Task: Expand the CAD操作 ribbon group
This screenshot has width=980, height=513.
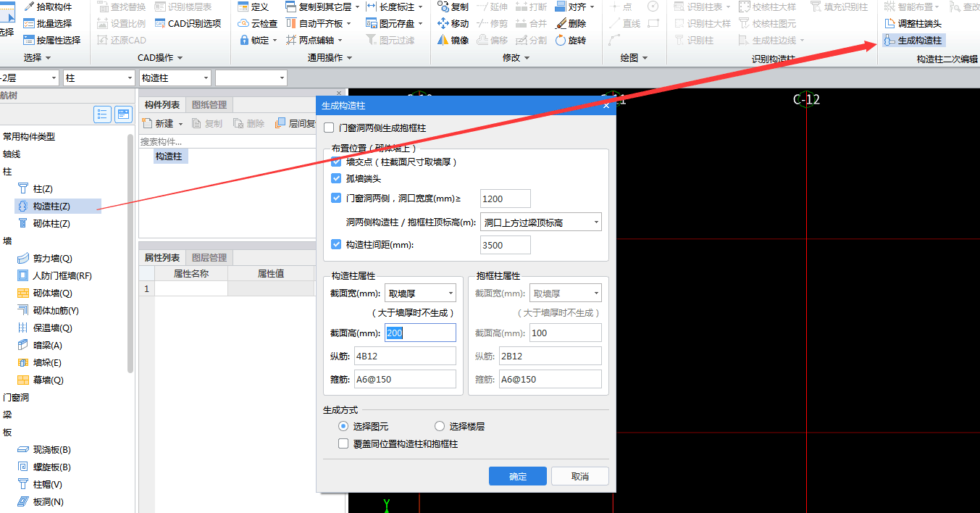Action: (x=160, y=58)
